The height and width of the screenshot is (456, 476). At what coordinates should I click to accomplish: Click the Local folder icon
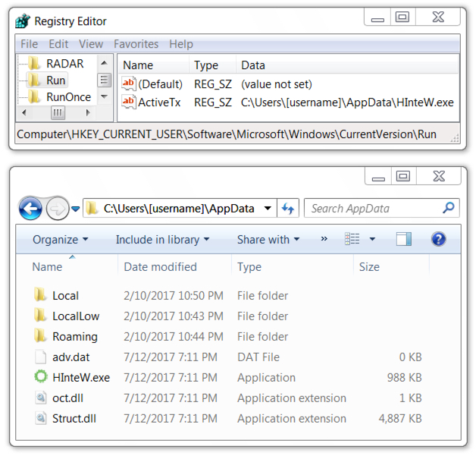click(40, 294)
